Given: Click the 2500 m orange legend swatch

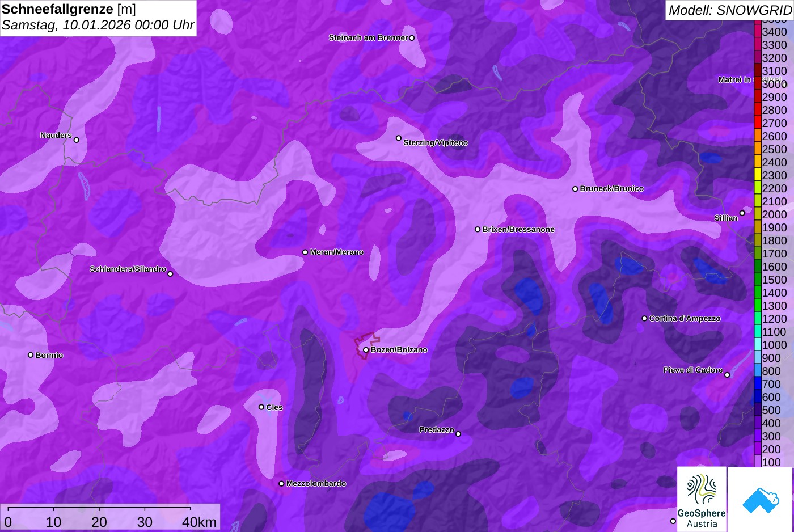Looking at the screenshot, I should click(757, 149).
